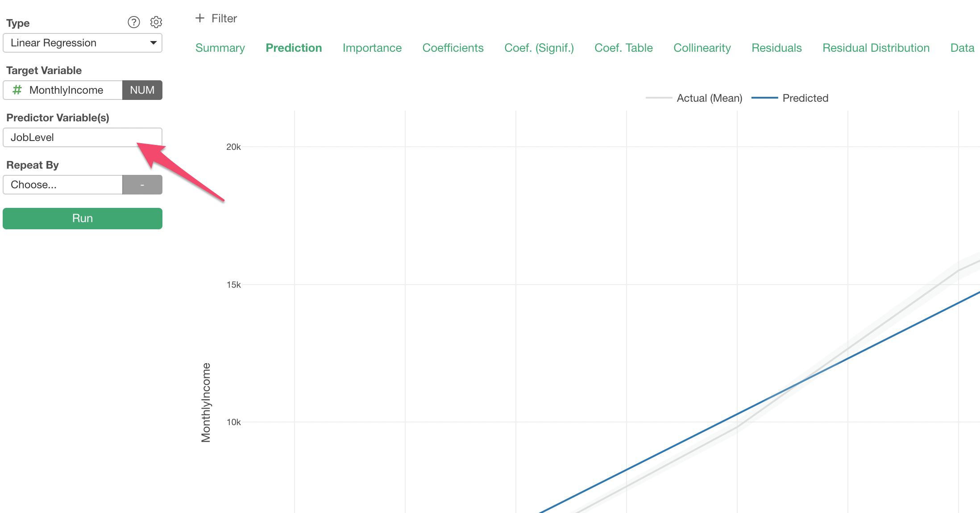The image size is (980, 513).
Task: Go to the Coefficients tab
Action: pos(453,48)
